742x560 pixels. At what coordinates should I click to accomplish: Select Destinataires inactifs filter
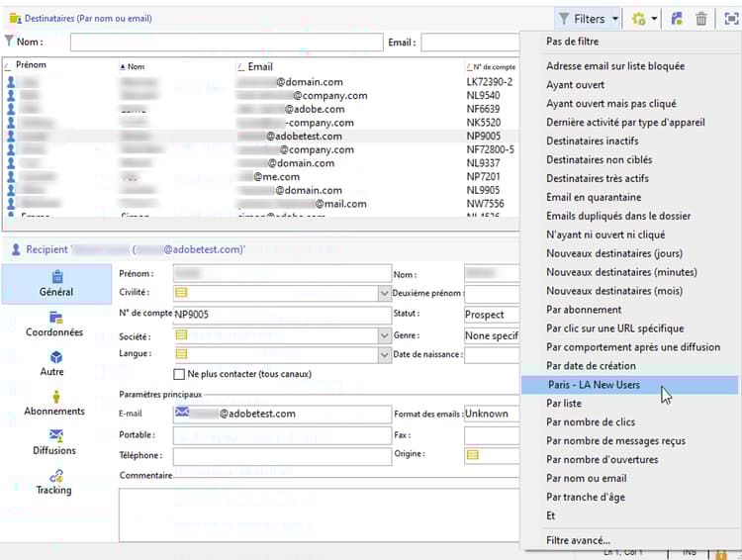(592, 141)
